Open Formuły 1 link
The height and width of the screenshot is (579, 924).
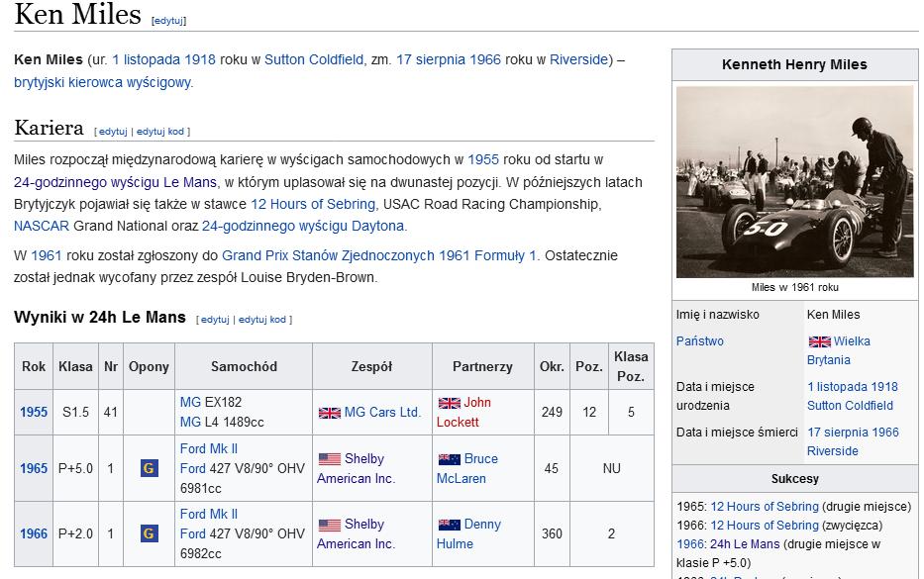(506, 255)
